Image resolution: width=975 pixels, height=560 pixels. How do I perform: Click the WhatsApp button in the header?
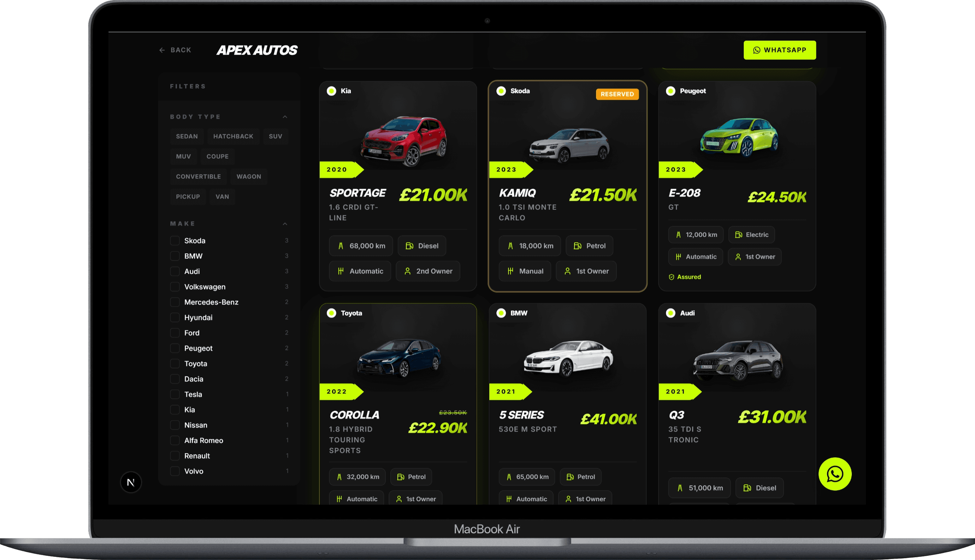point(780,50)
